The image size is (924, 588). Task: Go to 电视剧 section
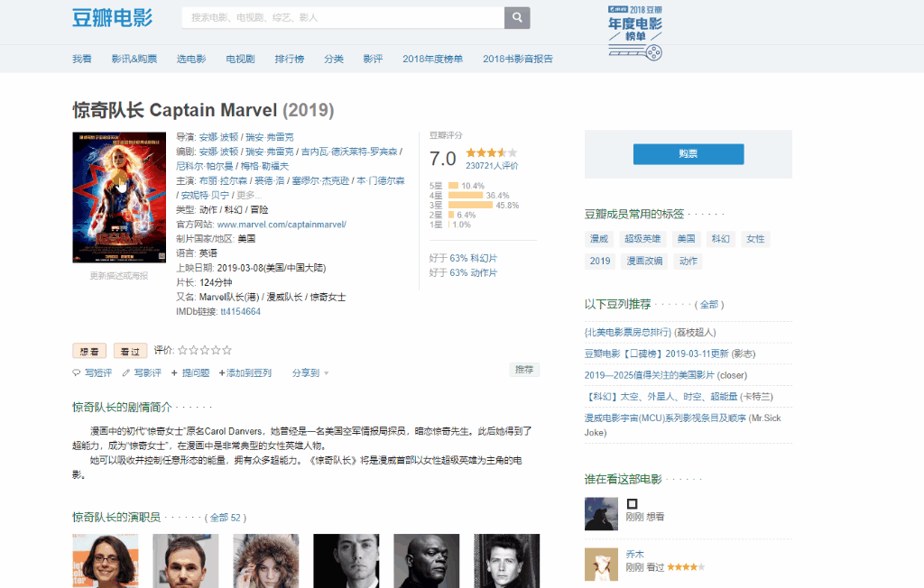click(x=240, y=59)
